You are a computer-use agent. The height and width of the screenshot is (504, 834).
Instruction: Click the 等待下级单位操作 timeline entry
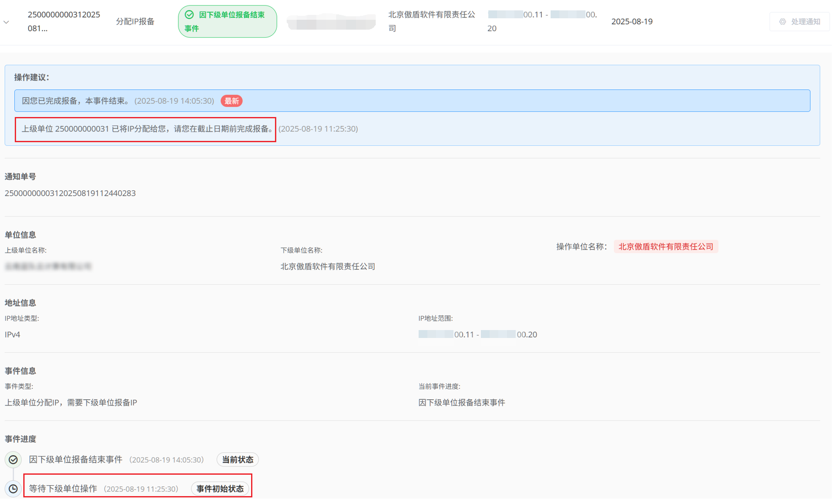(x=63, y=489)
